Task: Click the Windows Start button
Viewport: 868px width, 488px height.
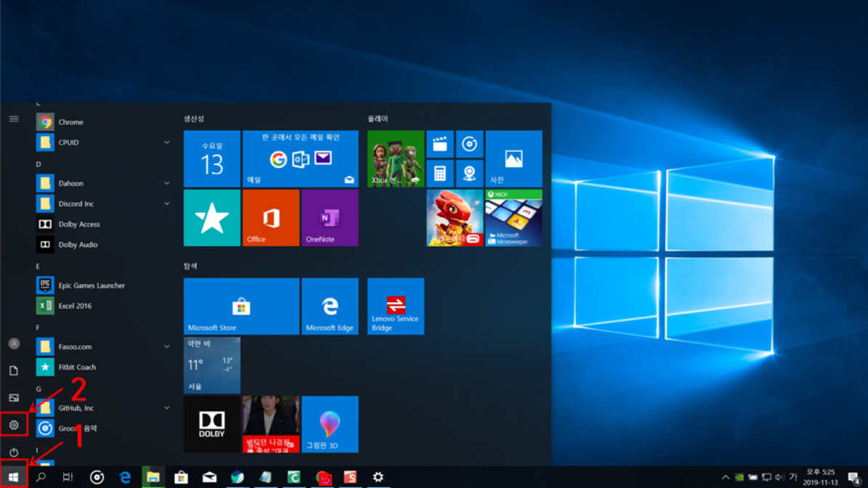Action: click(13, 477)
